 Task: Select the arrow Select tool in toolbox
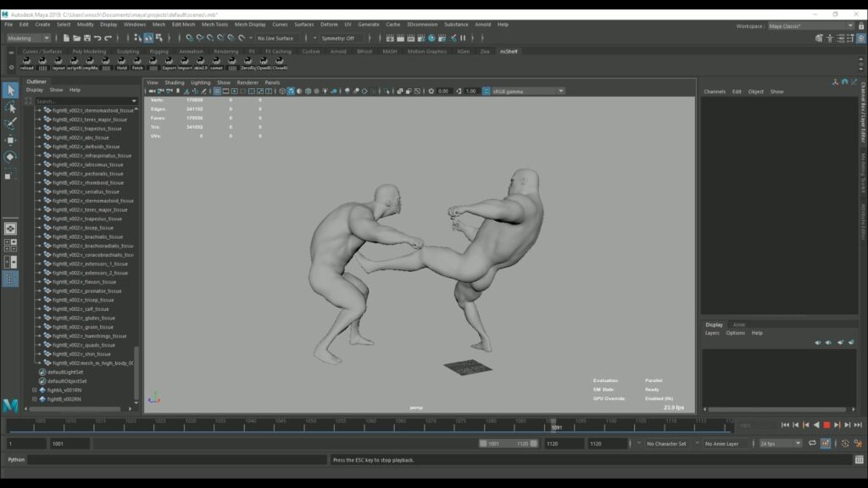10,90
